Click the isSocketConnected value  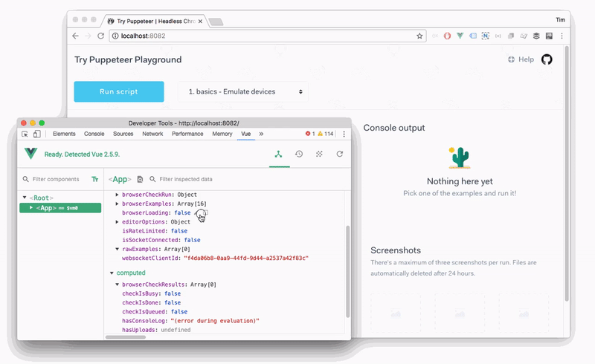point(193,240)
